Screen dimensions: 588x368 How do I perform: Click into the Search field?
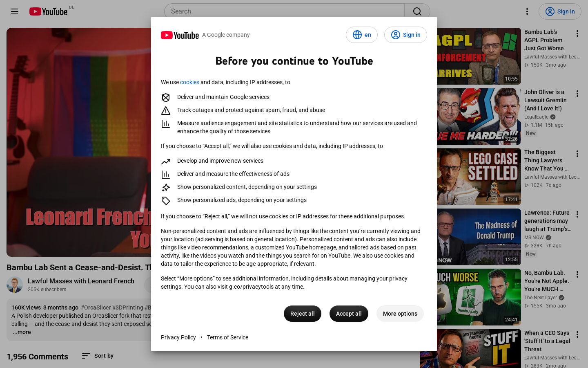284,11
